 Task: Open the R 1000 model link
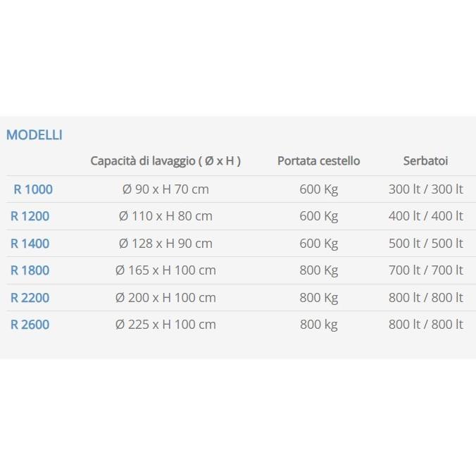pyautogui.click(x=33, y=189)
